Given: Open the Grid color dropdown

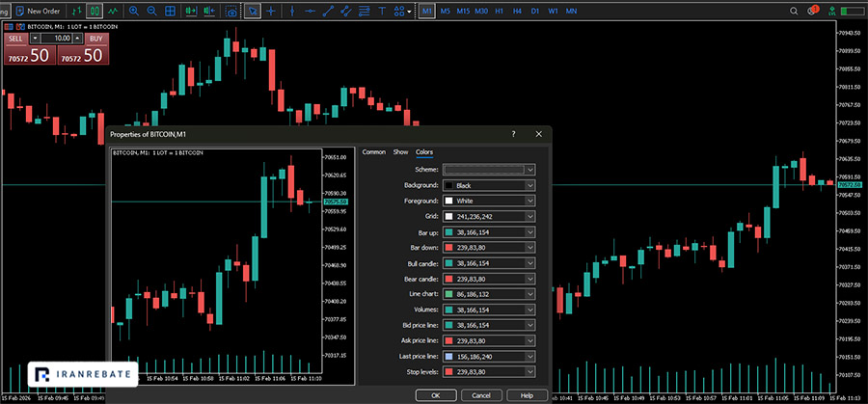Looking at the screenshot, I should pos(489,216).
